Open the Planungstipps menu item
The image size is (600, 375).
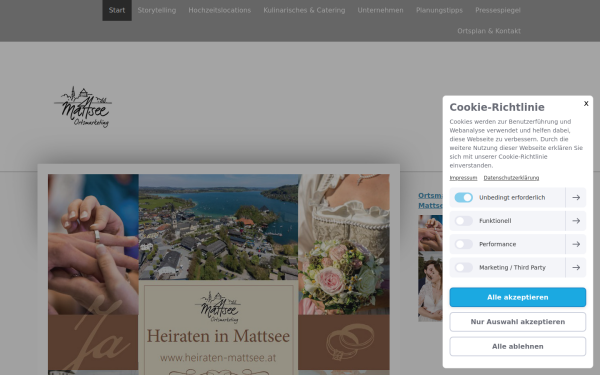[439, 10]
